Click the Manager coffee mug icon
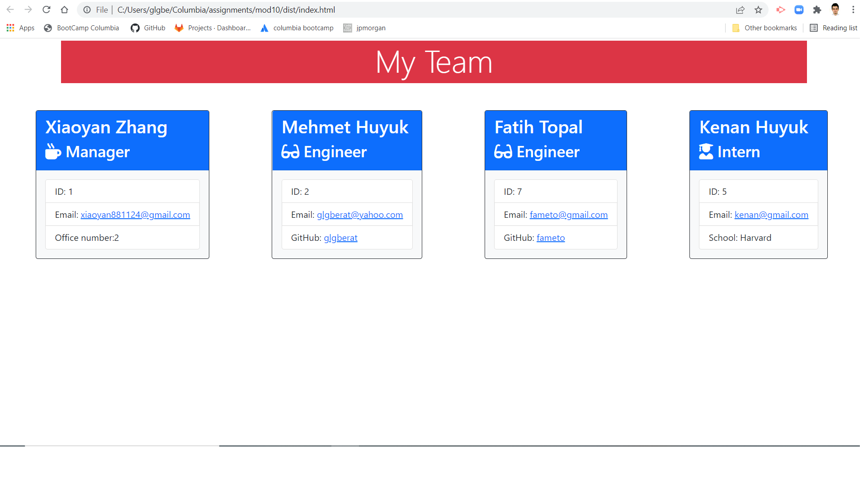This screenshot has width=868, height=488. pyautogui.click(x=53, y=152)
